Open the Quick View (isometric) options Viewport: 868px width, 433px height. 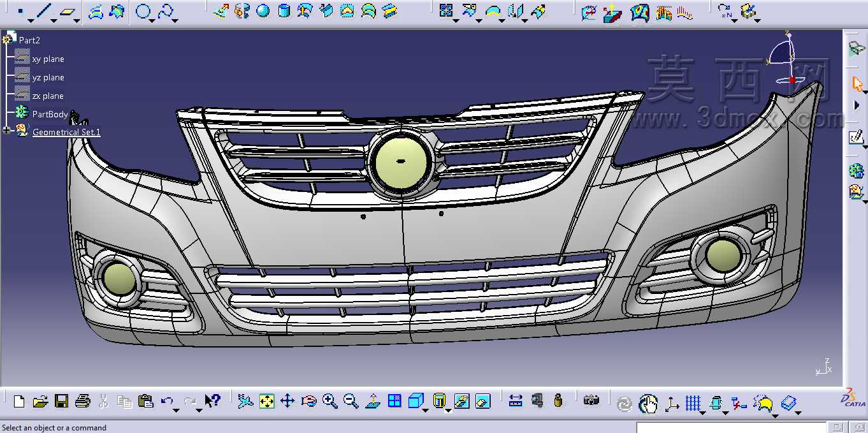[x=416, y=401]
